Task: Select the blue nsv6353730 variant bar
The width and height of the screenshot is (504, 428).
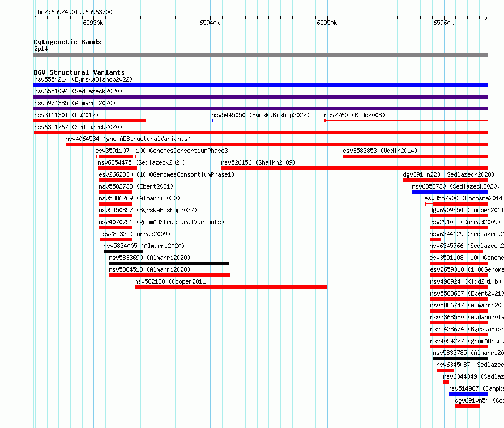Action: pyautogui.click(x=450, y=192)
